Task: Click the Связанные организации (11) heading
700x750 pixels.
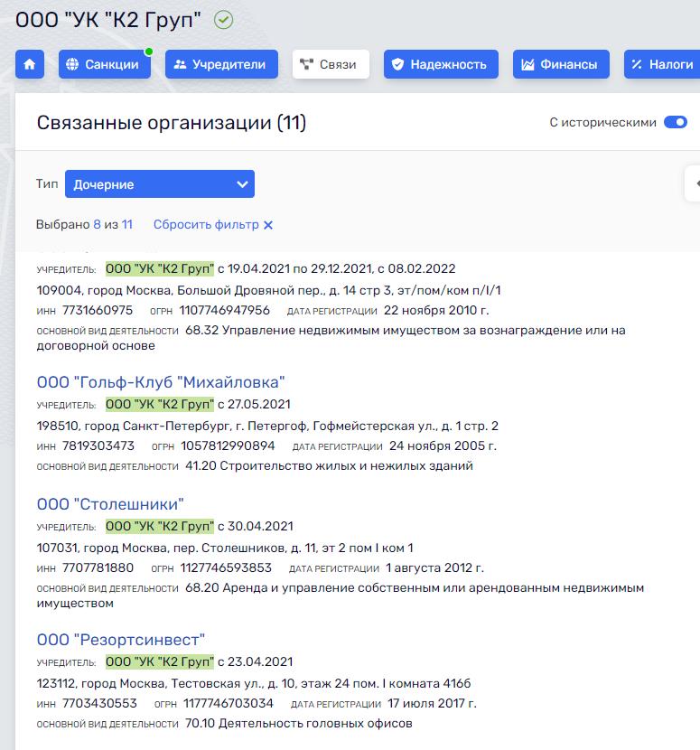Action: [x=172, y=123]
